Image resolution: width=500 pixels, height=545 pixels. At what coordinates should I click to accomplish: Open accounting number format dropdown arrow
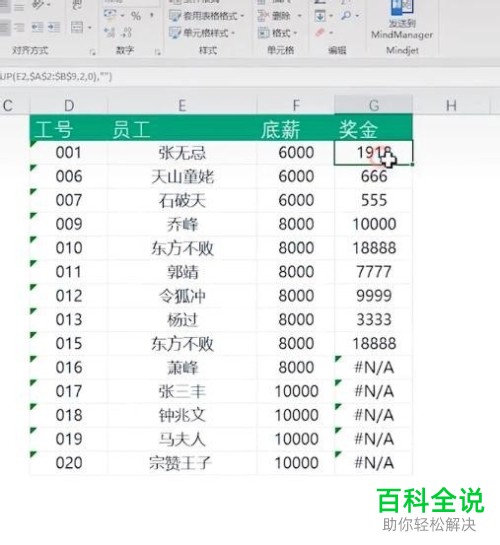tap(122, 16)
